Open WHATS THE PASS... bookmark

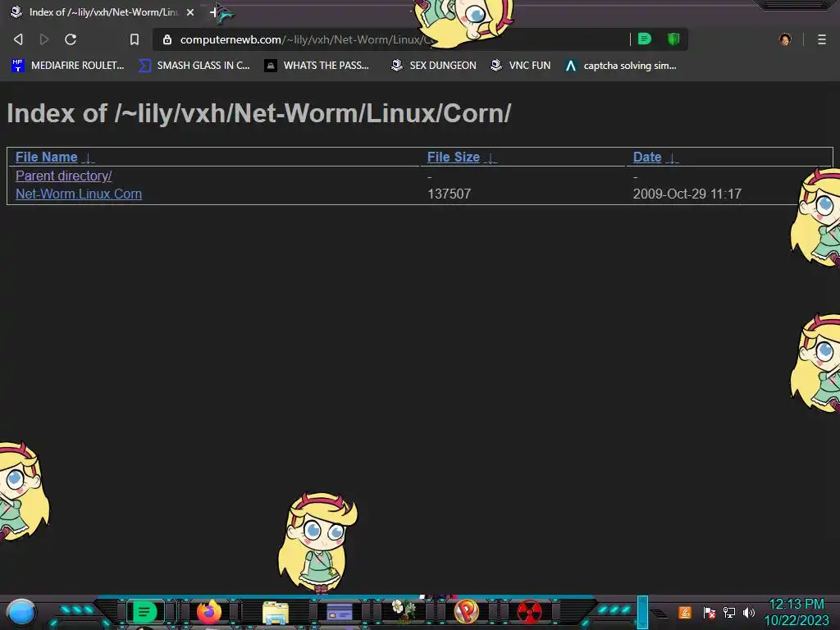[x=317, y=66]
